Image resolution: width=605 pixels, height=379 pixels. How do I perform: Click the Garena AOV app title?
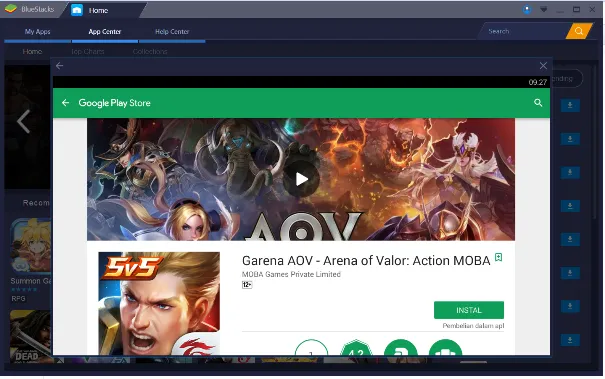click(x=366, y=261)
